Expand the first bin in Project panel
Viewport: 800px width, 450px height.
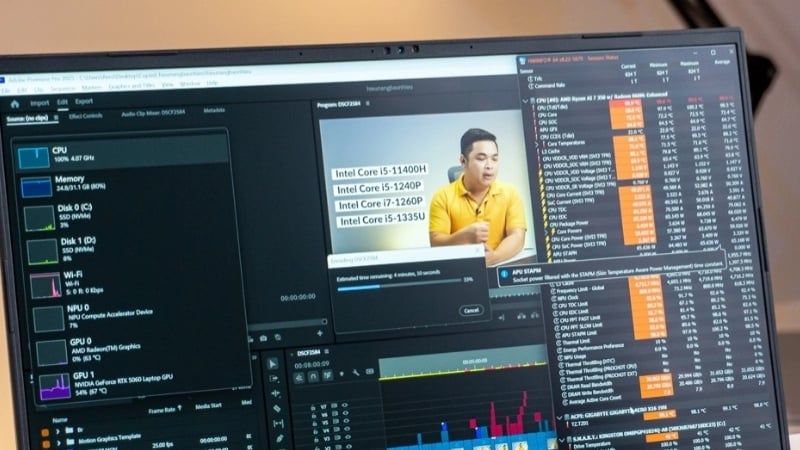pyautogui.click(x=58, y=431)
